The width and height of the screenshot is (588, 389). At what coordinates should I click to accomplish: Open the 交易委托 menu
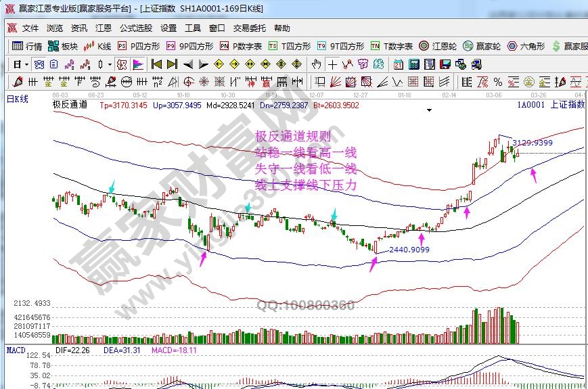[x=250, y=28]
